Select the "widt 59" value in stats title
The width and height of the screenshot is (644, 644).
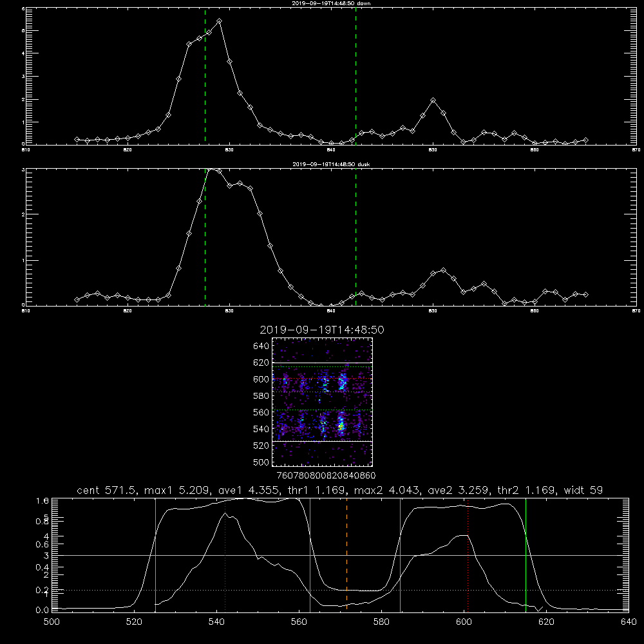pyautogui.click(x=583, y=490)
